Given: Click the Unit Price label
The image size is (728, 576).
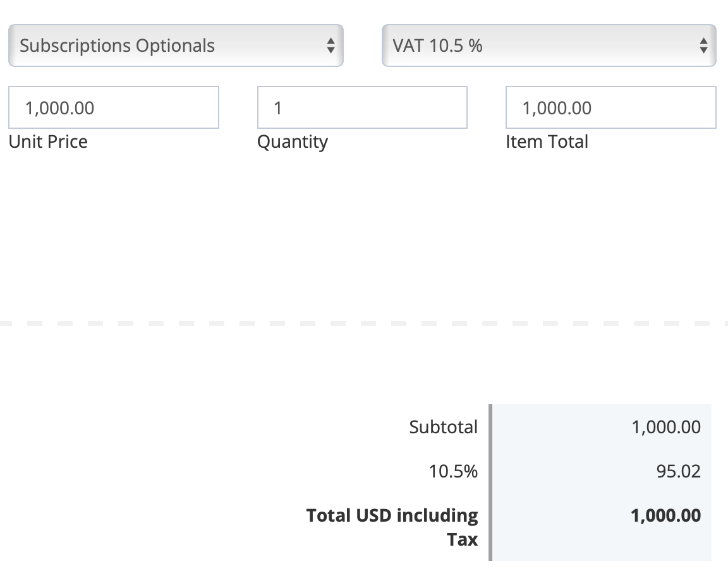Looking at the screenshot, I should (48, 141).
